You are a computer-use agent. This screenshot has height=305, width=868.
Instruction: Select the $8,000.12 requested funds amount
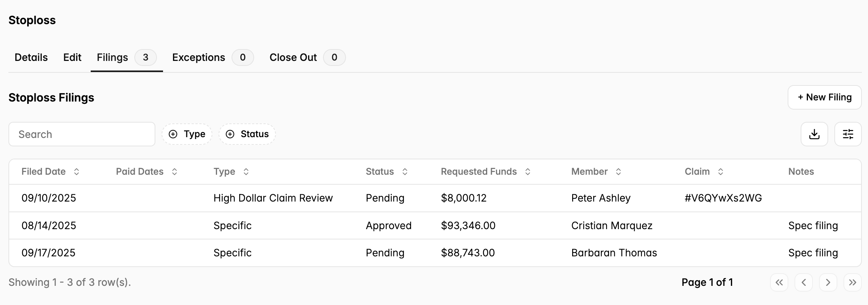click(x=464, y=198)
